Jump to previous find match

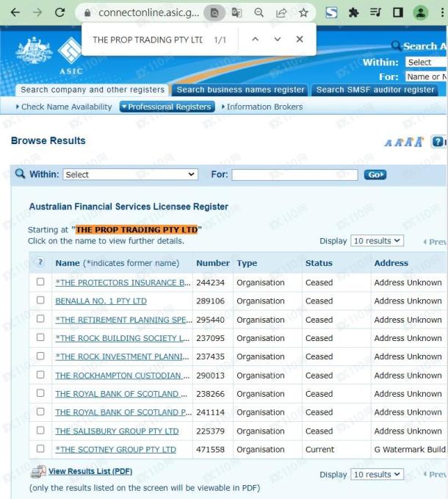point(255,39)
